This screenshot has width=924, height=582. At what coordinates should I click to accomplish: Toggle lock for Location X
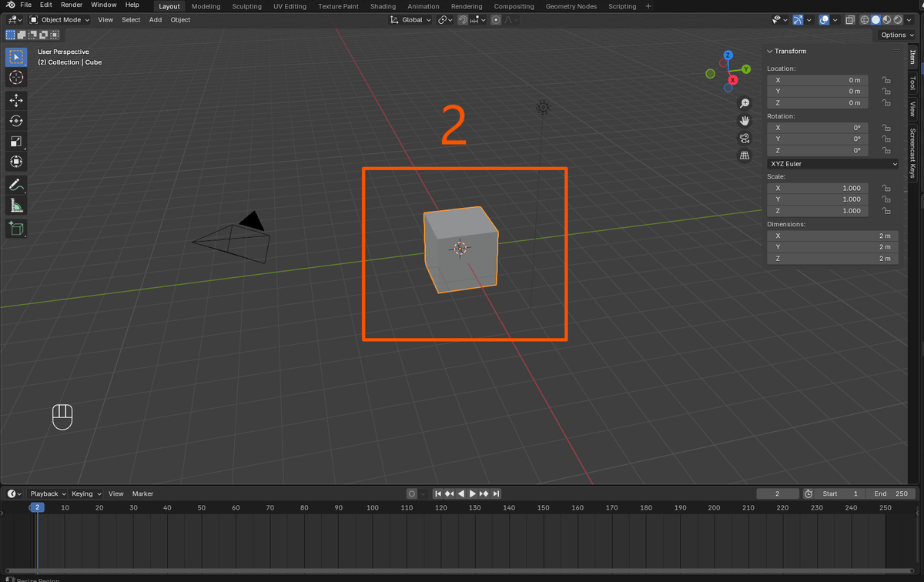[886, 80]
